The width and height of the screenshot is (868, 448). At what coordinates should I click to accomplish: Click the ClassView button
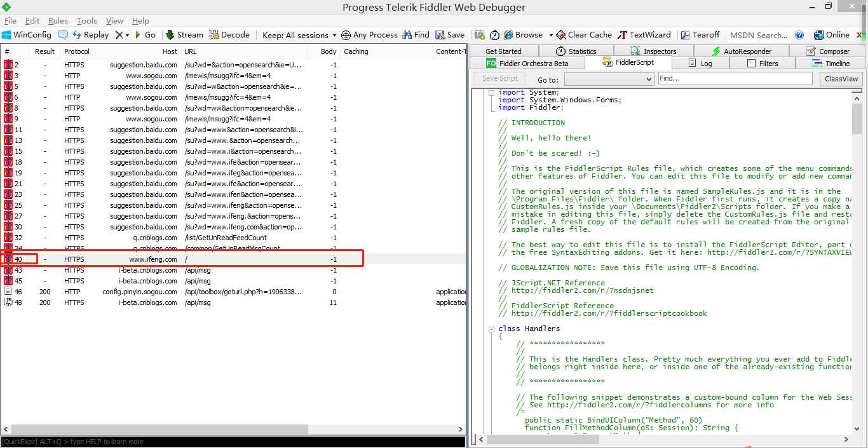841,79
